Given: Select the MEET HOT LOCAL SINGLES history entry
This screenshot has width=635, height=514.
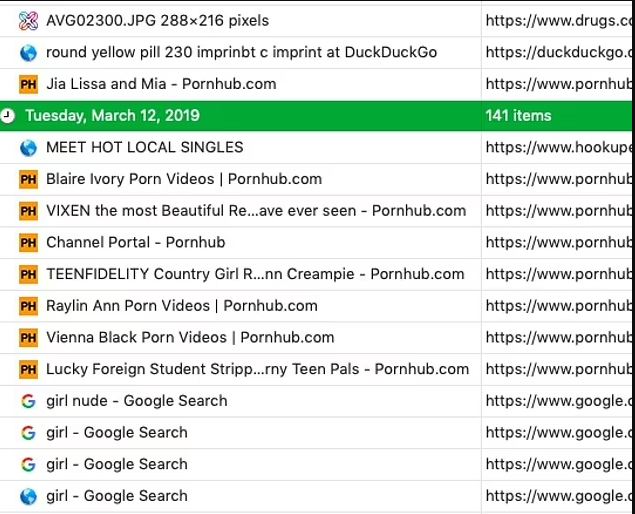Looking at the screenshot, I should click(144, 148).
